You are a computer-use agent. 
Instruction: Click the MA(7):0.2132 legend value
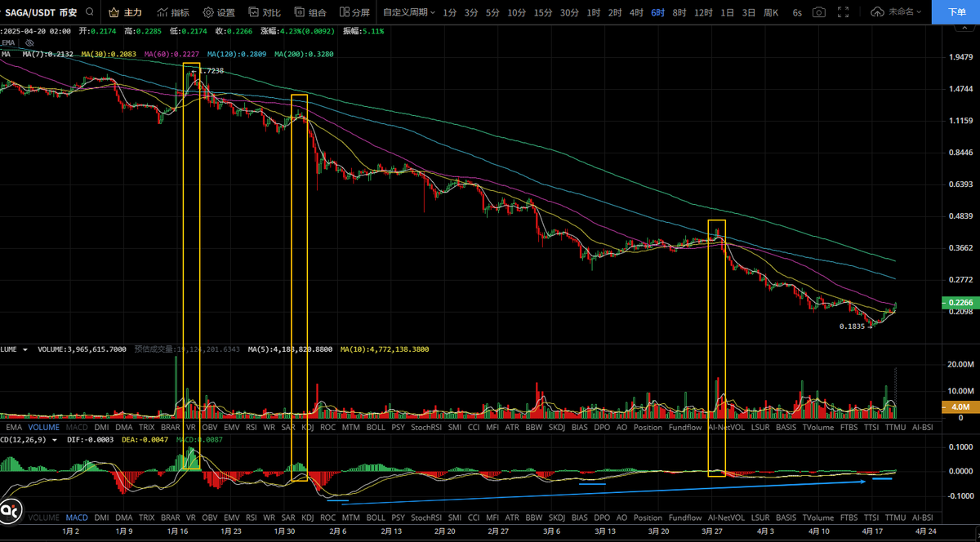click(48, 54)
